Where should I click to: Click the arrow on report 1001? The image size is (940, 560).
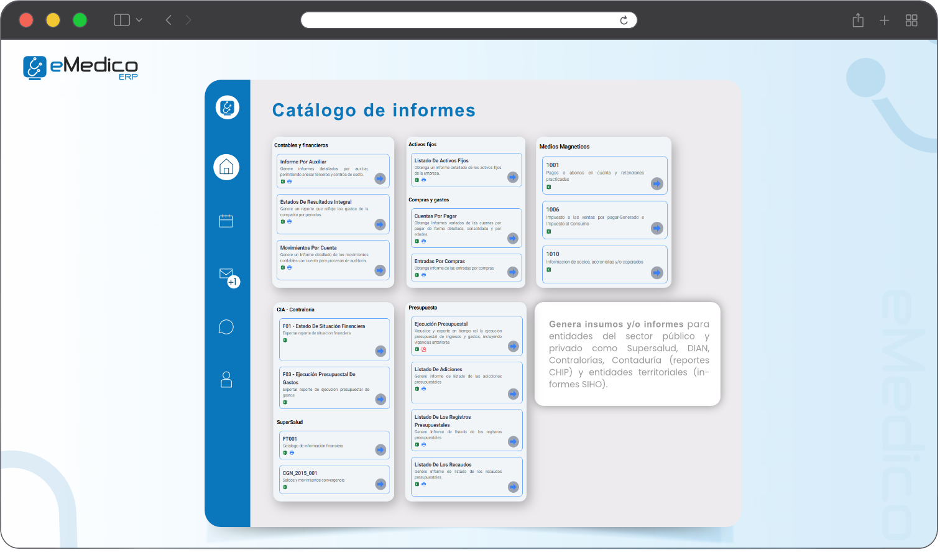pyautogui.click(x=657, y=184)
